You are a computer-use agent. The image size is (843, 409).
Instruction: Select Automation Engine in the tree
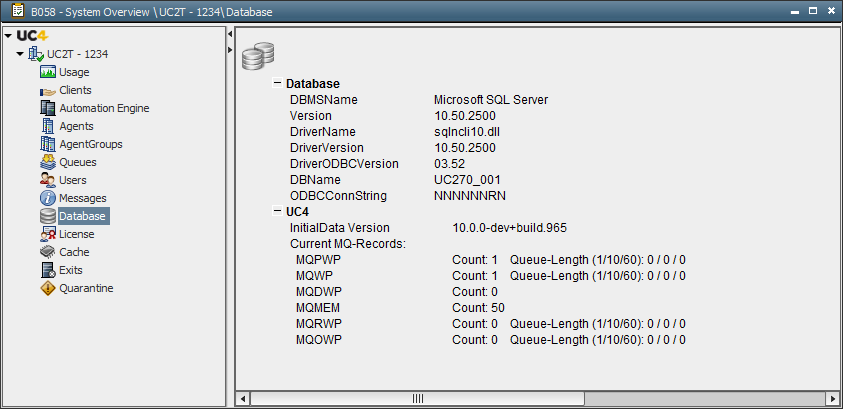(104, 108)
